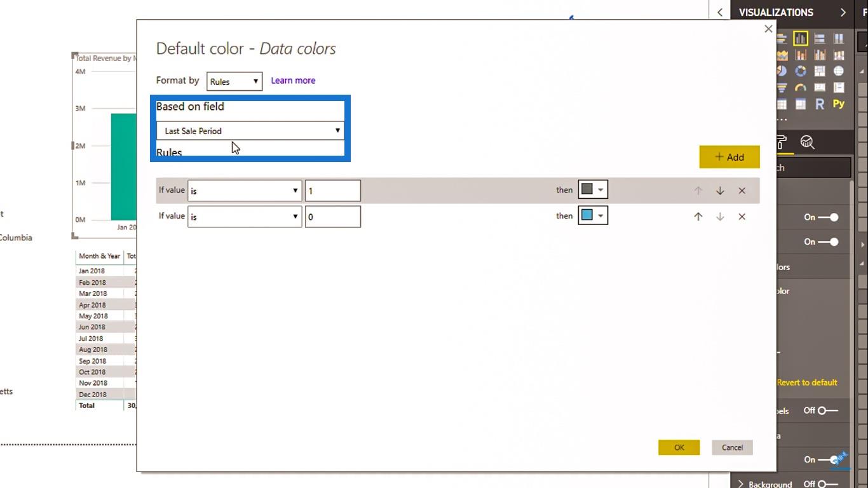Select the Oct 2018 table row

pos(105,372)
